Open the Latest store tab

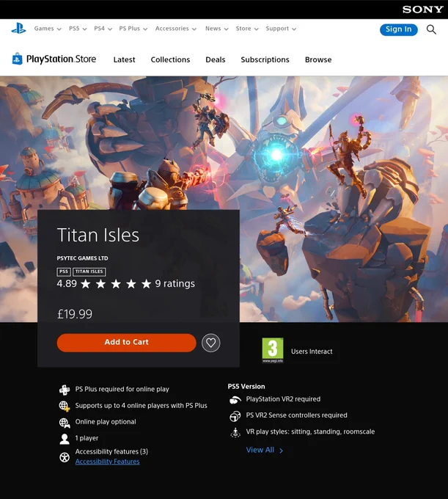point(125,59)
